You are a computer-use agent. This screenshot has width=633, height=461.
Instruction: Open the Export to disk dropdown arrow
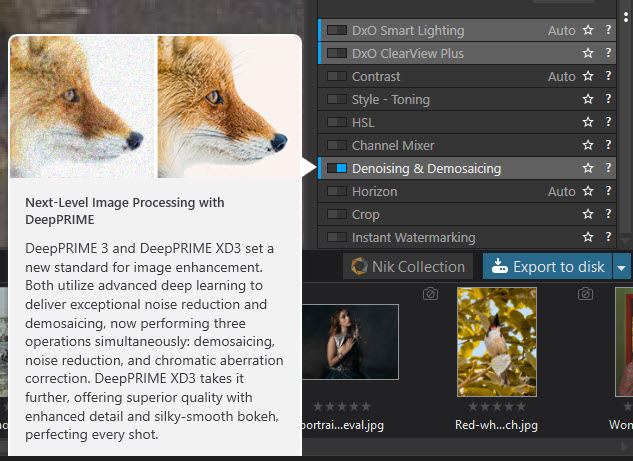point(622,267)
